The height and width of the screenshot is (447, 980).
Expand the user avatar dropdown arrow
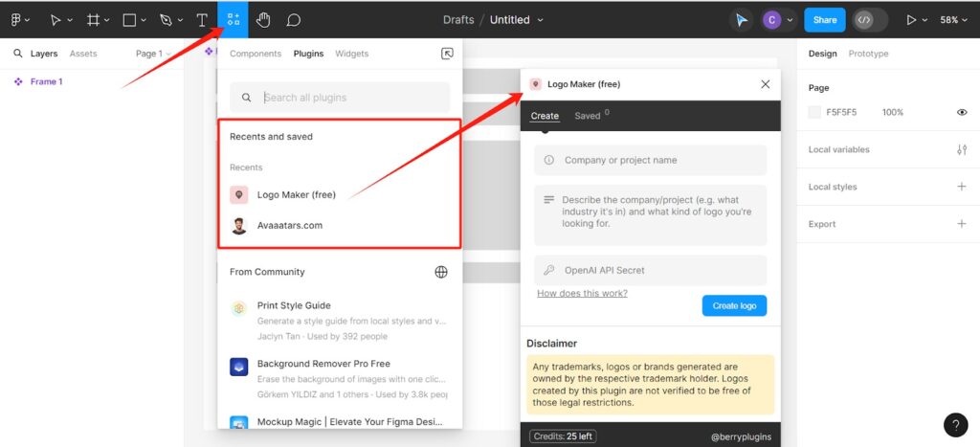click(790, 20)
